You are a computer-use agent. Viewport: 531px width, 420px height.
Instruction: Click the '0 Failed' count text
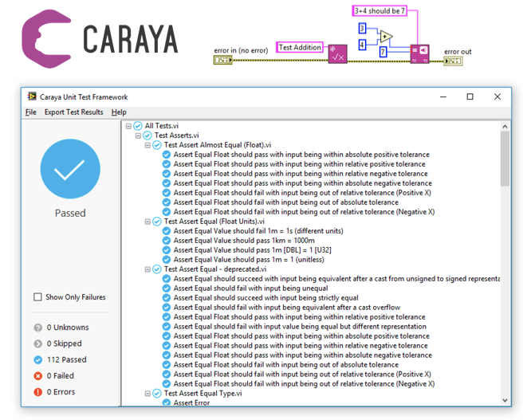pos(61,376)
